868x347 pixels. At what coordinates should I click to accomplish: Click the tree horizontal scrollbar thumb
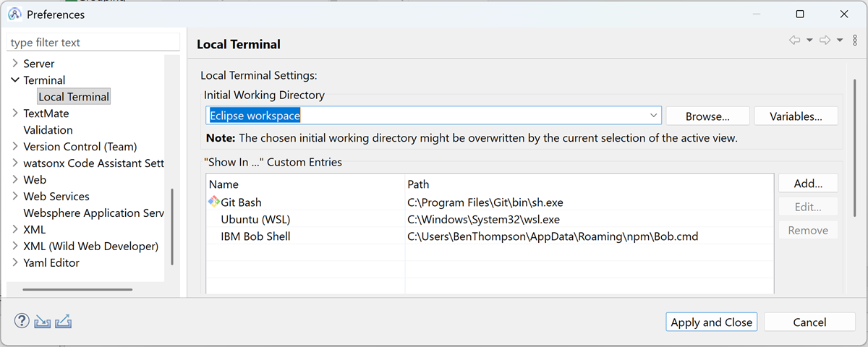click(77, 290)
